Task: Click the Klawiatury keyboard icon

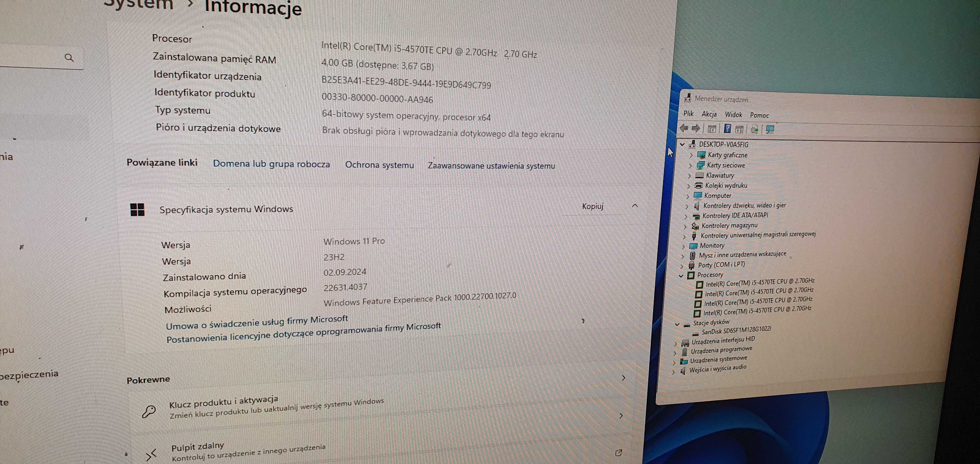Action: point(699,176)
